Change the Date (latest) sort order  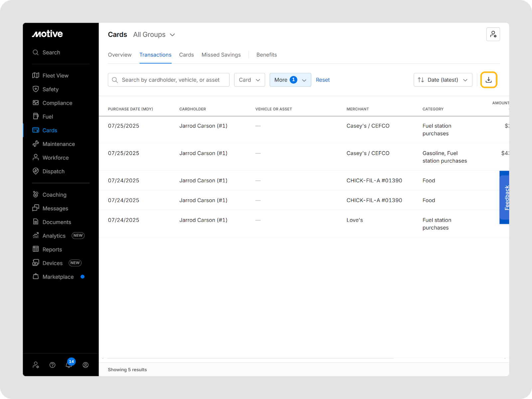point(443,80)
